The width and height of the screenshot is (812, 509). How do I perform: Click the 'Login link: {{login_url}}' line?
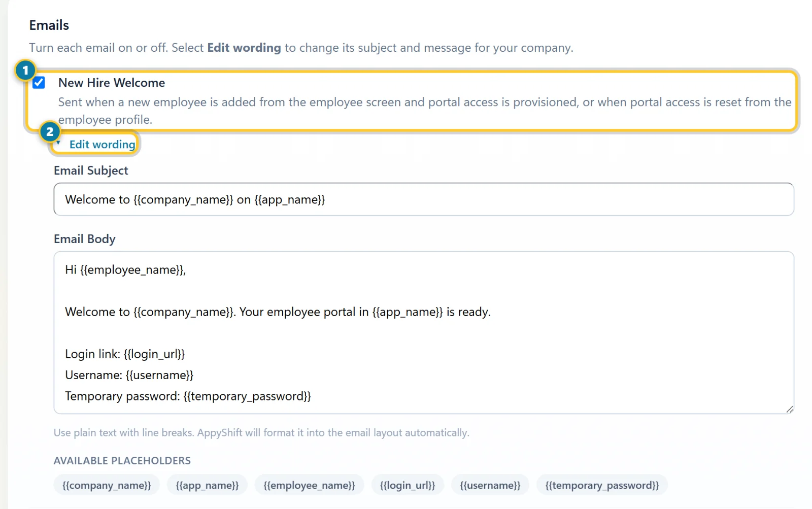pyautogui.click(x=125, y=354)
